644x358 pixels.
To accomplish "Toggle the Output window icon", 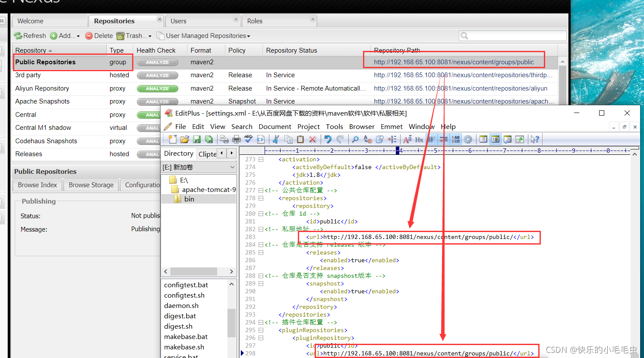I will (x=508, y=139).
